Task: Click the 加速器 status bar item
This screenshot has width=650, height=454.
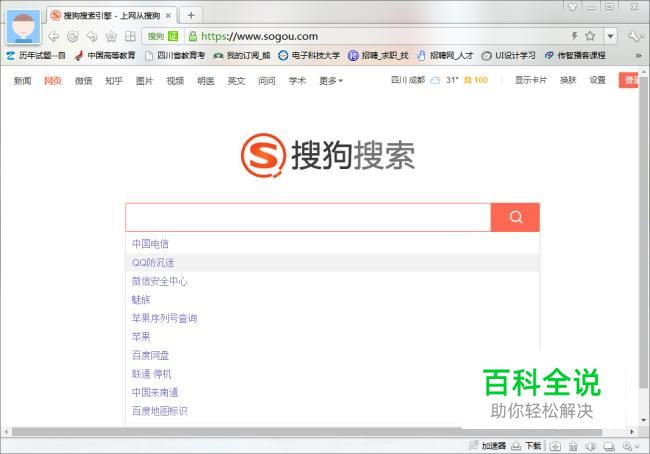Action: [488, 446]
